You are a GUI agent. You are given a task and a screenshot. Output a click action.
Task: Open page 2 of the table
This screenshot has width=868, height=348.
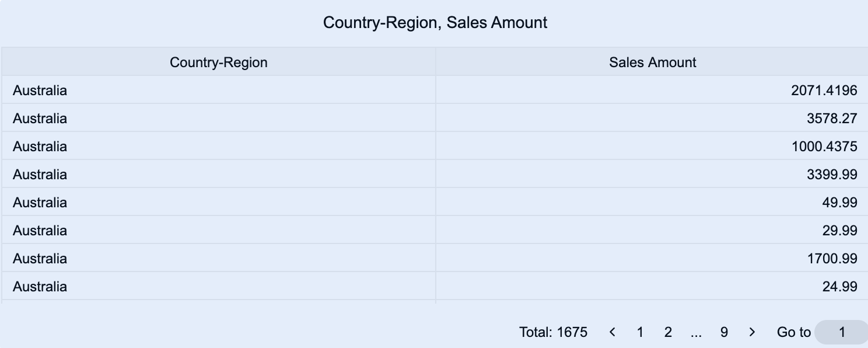668,332
